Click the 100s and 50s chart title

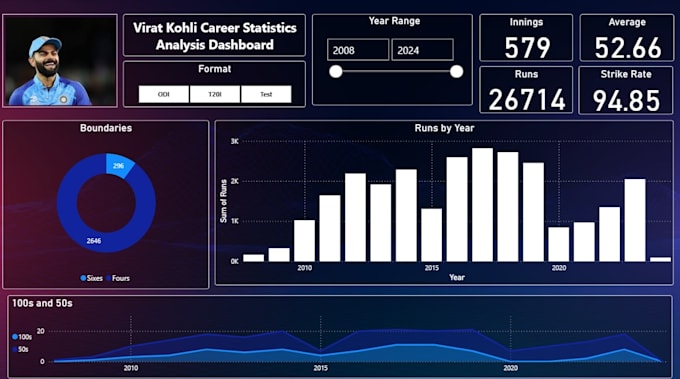click(42, 304)
